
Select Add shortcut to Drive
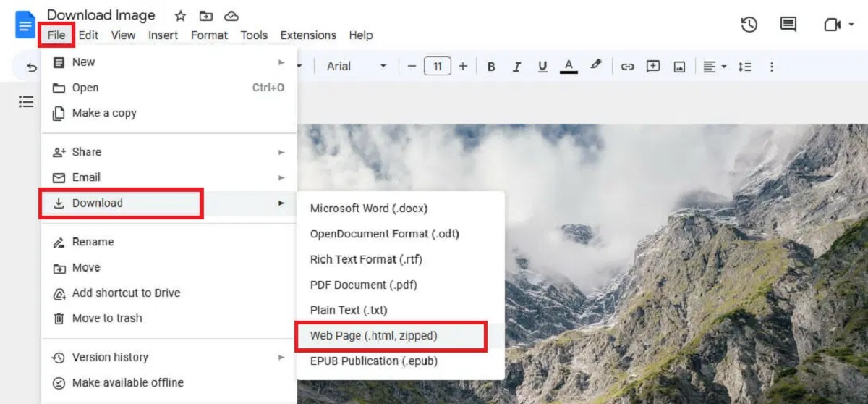(169, 293)
